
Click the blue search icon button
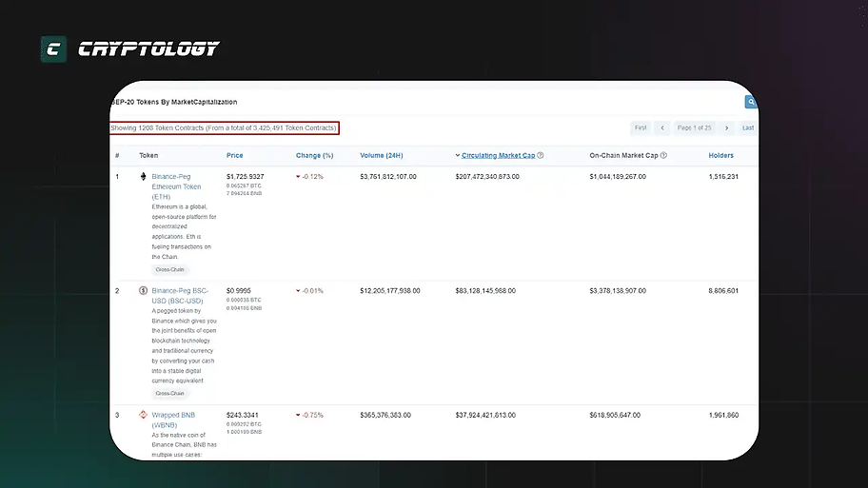(x=751, y=102)
